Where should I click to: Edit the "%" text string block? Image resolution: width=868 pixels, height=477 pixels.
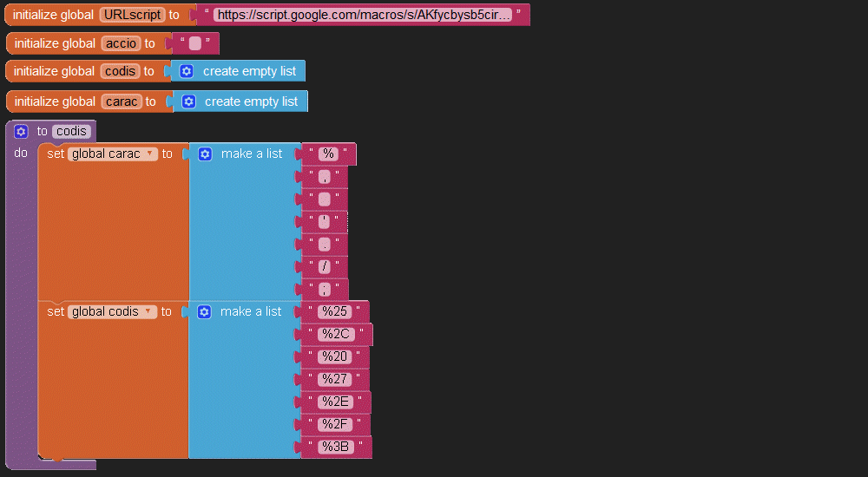coord(328,154)
